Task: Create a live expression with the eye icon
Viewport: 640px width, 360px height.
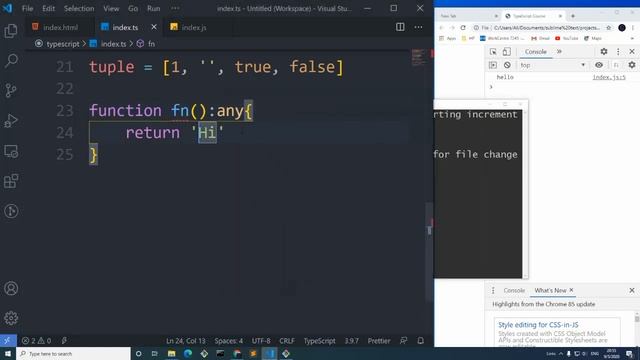Action: click(x=599, y=65)
